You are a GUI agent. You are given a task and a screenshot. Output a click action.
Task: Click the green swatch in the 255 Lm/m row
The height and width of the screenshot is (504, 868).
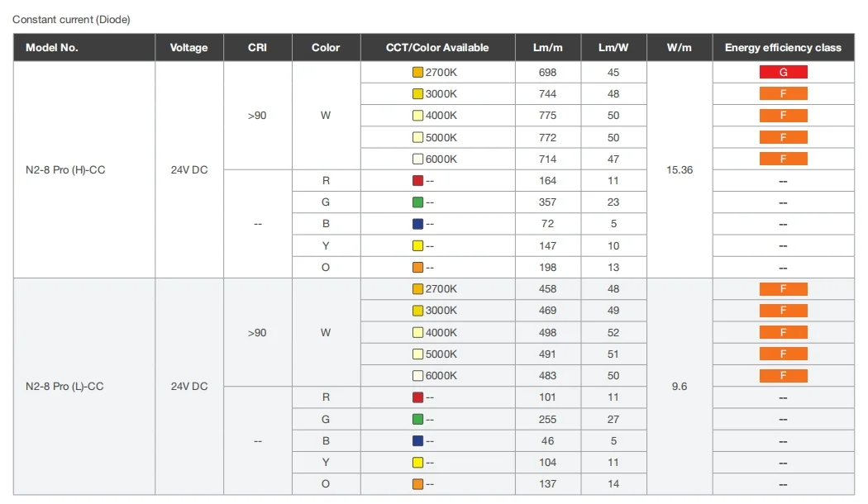pos(417,420)
